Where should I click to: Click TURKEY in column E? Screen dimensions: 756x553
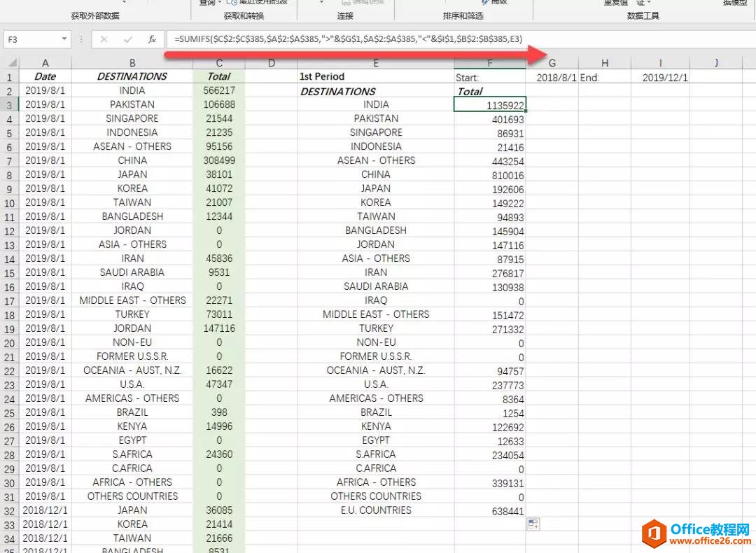(x=376, y=328)
